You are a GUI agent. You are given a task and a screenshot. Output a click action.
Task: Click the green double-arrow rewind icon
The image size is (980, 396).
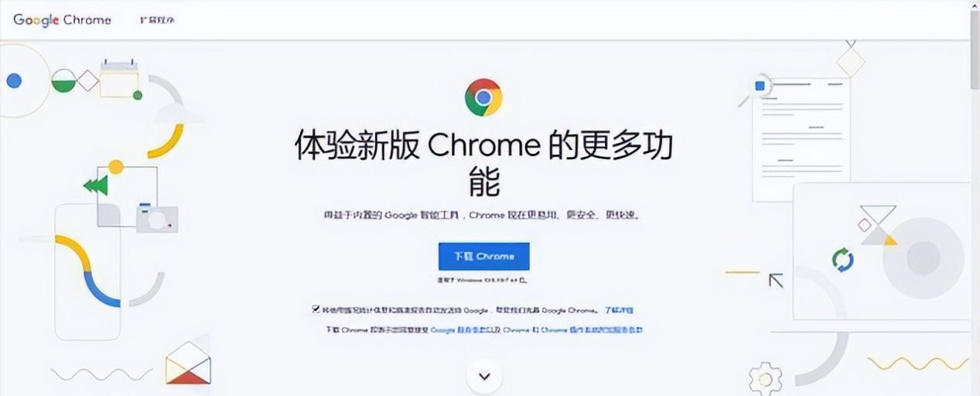tap(95, 185)
